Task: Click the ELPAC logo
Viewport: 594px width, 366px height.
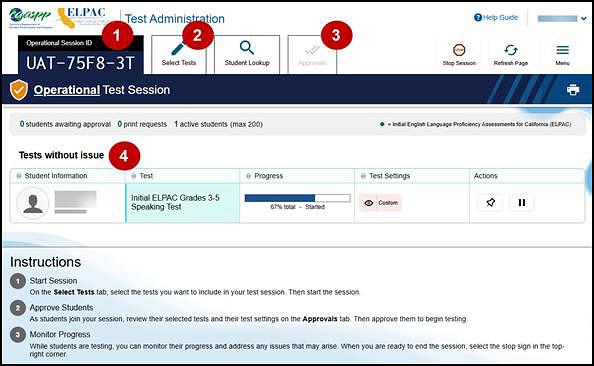Action: [x=82, y=17]
